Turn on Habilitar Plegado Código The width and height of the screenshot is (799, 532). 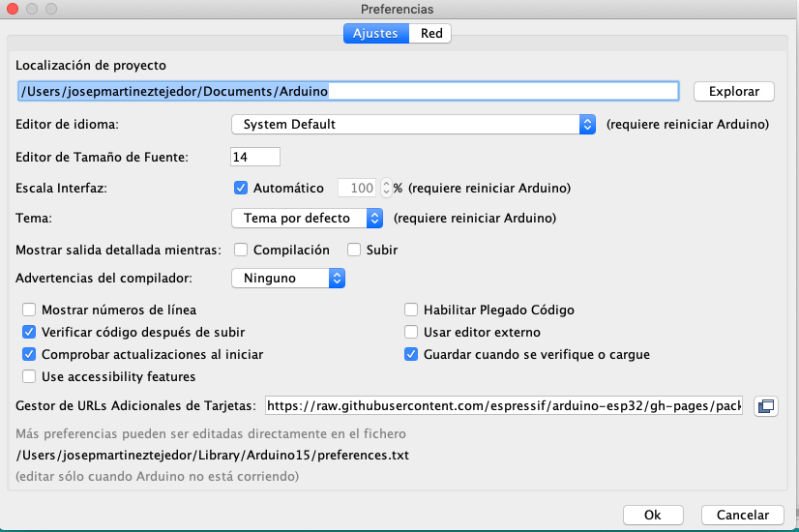[411, 310]
